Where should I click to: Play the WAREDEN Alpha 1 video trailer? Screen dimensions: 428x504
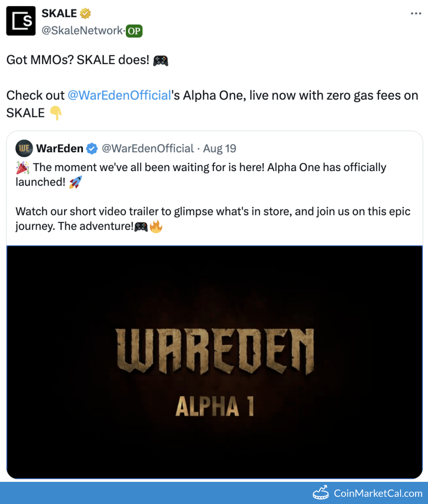pyautogui.click(x=214, y=362)
